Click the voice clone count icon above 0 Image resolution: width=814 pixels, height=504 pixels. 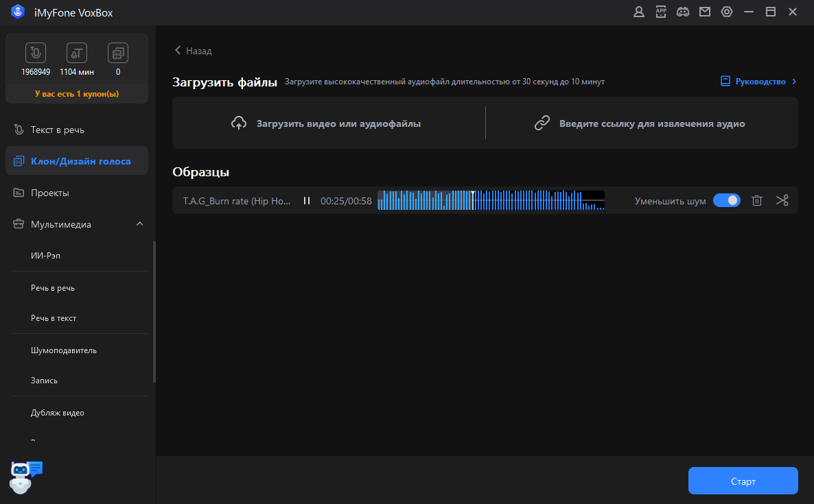(118, 52)
